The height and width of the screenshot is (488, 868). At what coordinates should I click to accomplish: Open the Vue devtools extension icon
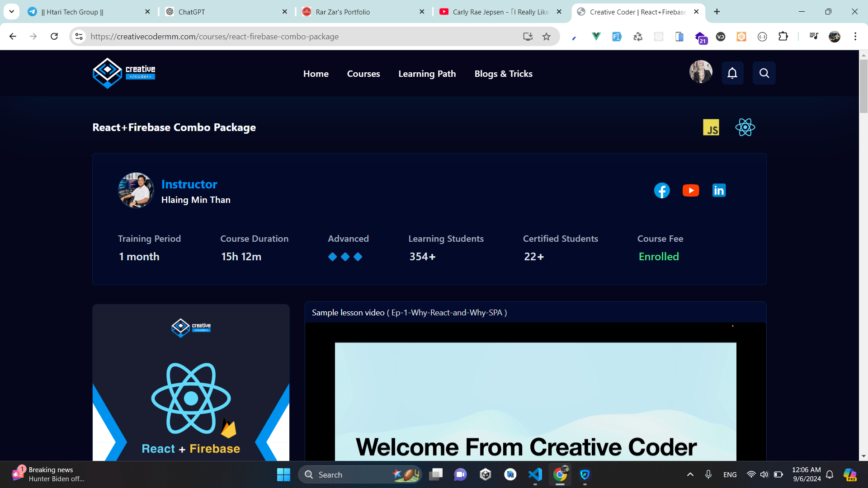pos(596,37)
